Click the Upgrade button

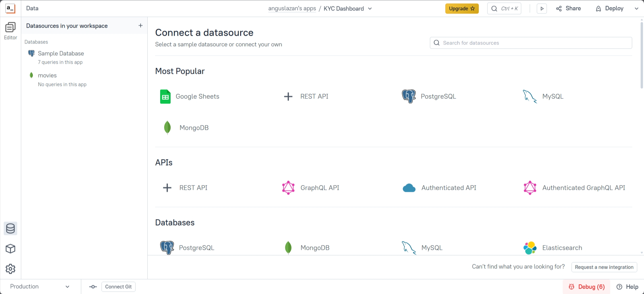(x=462, y=8)
